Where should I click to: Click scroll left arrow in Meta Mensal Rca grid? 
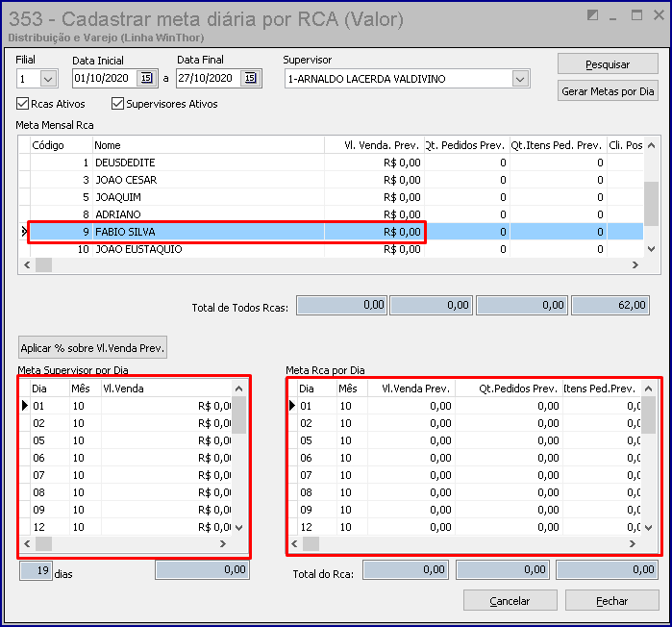coord(27,264)
